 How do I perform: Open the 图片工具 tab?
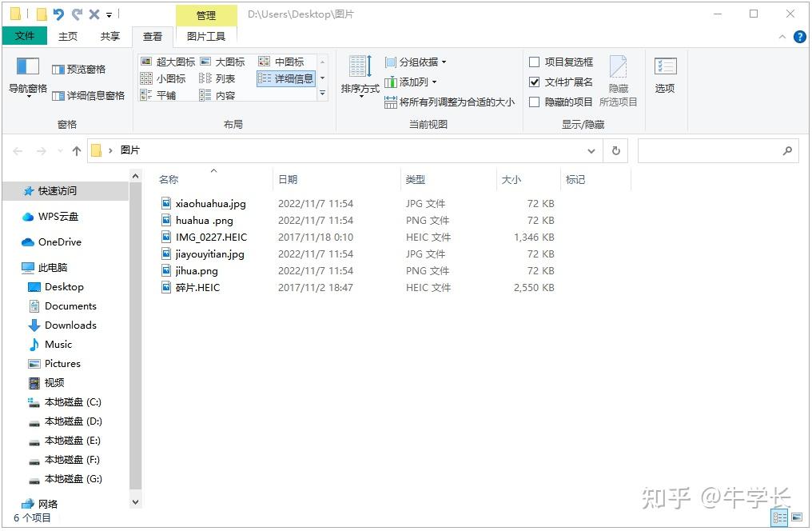point(205,36)
